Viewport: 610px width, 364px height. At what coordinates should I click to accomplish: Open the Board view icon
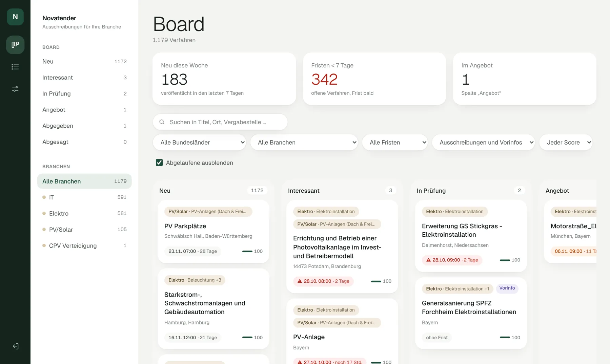(x=15, y=45)
